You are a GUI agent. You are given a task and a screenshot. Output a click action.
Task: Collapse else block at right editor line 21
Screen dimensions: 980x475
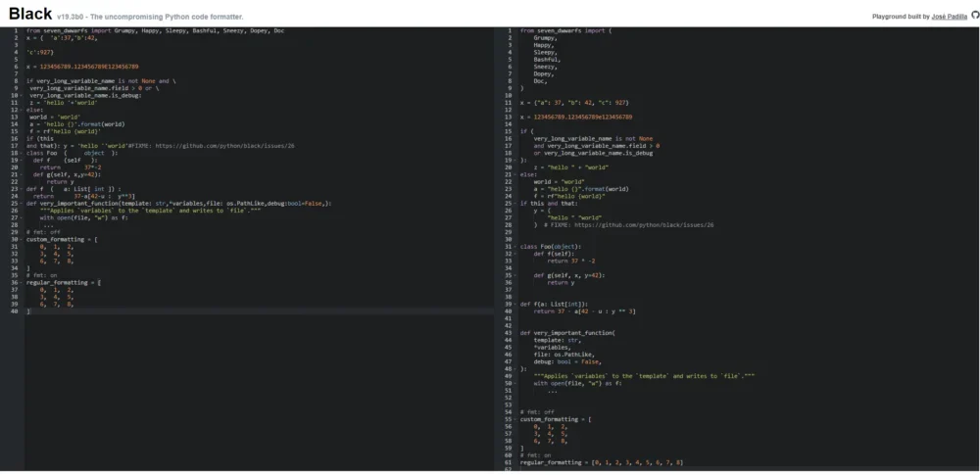point(515,174)
